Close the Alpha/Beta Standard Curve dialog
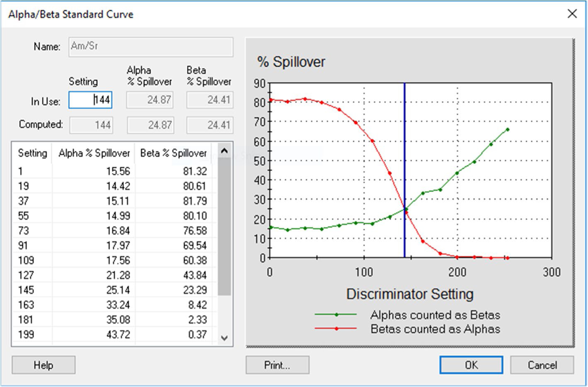Screen dimensions: 588x387 (572, 14)
